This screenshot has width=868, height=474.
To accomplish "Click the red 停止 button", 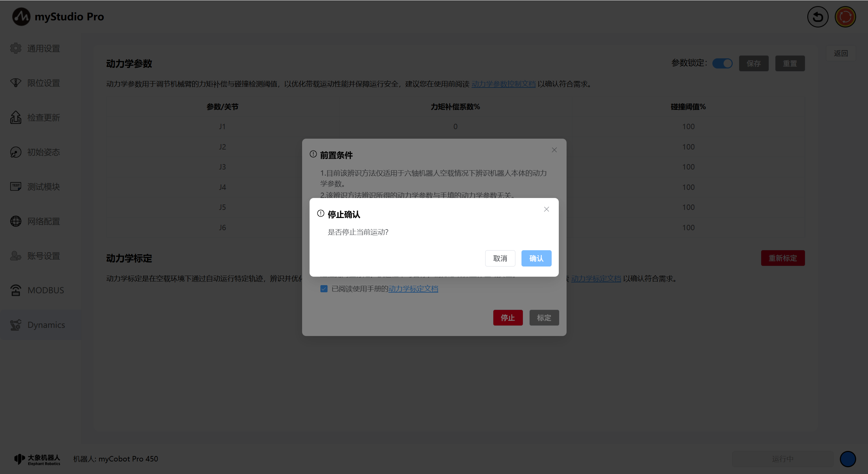I will click(508, 318).
